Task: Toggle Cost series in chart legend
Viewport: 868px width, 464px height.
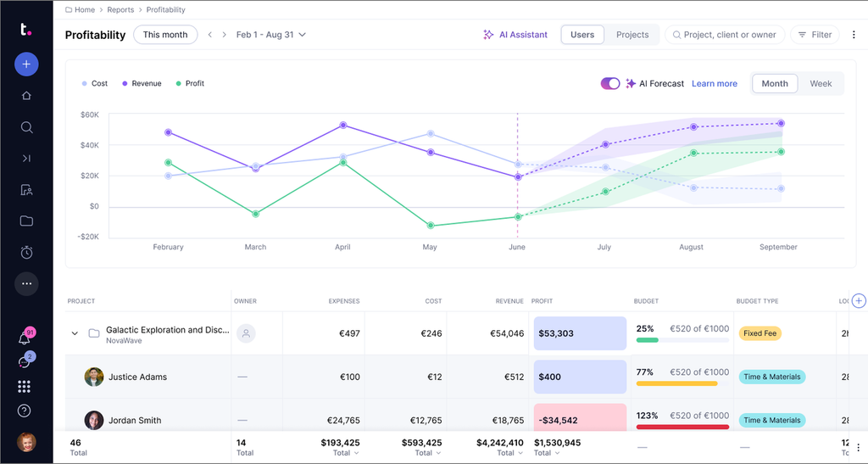Action: click(x=95, y=83)
